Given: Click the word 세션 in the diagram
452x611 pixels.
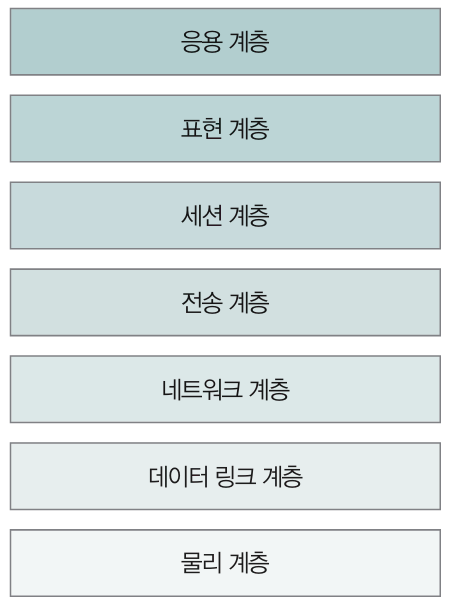Looking at the screenshot, I should coord(201,215).
